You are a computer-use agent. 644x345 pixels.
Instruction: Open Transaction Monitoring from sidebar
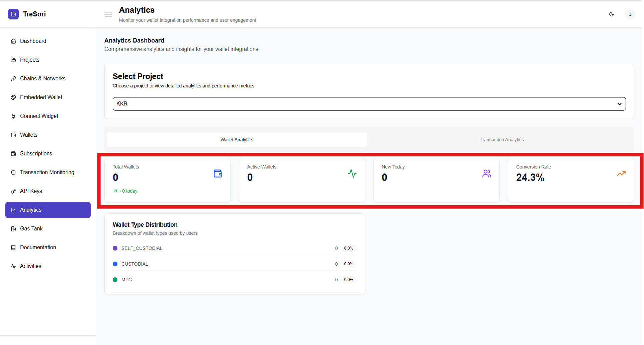47,172
